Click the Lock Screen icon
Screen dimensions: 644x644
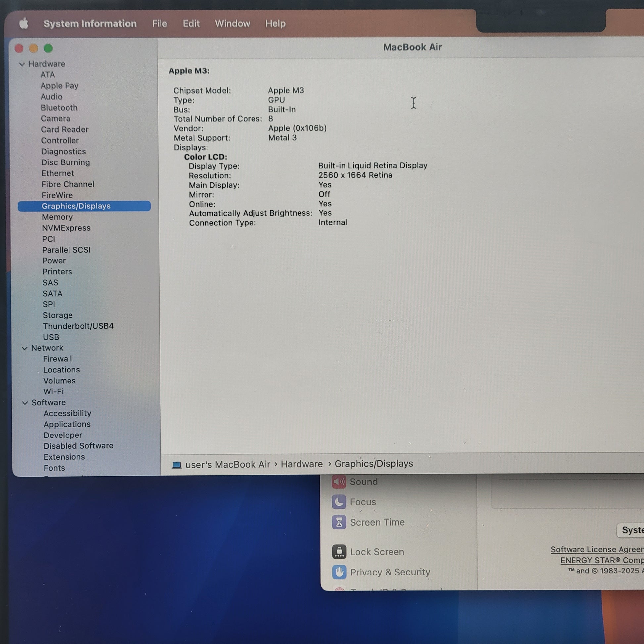(x=339, y=552)
